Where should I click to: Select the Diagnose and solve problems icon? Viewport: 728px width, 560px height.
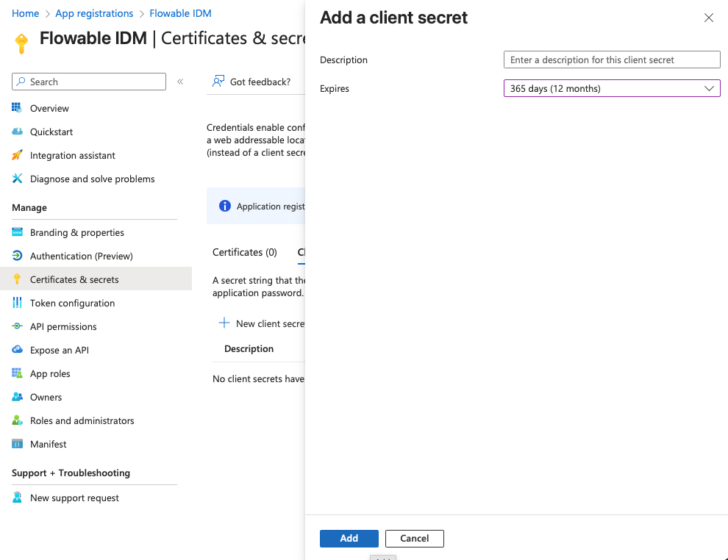(x=18, y=179)
